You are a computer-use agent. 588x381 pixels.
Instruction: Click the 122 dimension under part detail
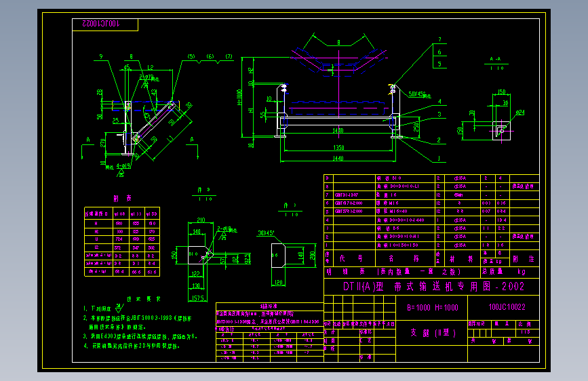pos(195,274)
